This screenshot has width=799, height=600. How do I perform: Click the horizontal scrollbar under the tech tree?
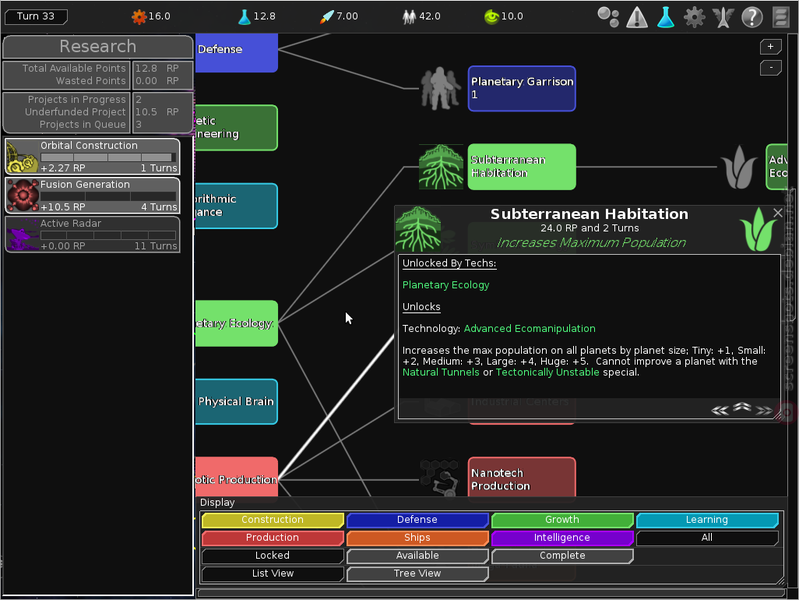(491, 593)
